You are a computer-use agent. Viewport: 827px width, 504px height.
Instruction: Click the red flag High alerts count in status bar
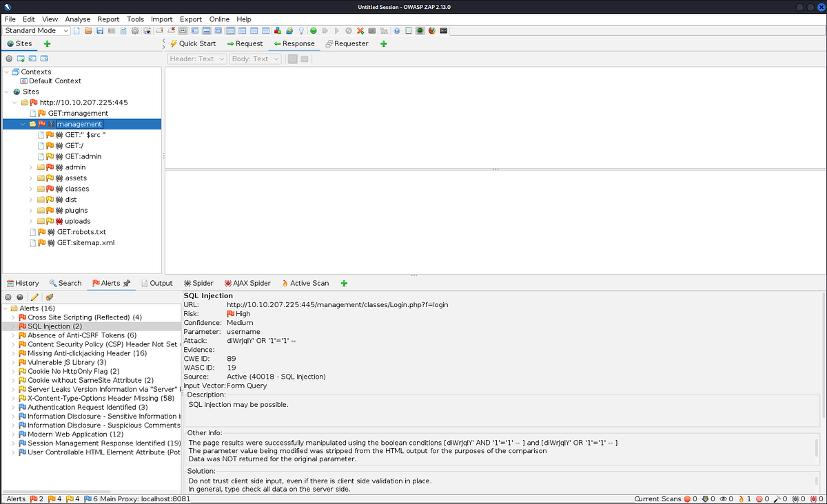(x=37, y=498)
